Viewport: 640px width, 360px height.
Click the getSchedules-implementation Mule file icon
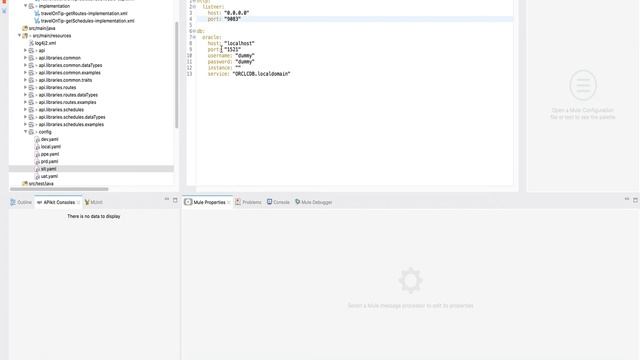pyautogui.click(x=37, y=21)
